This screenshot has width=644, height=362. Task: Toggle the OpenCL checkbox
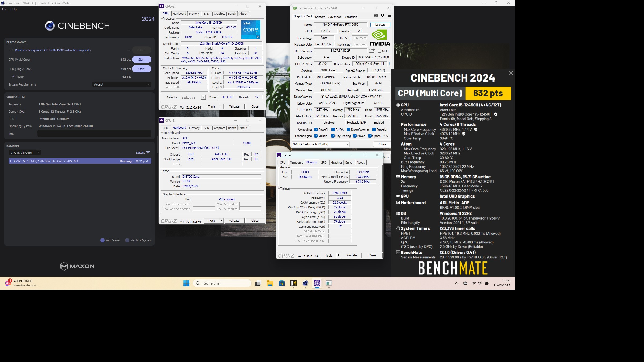coord(316,130)
